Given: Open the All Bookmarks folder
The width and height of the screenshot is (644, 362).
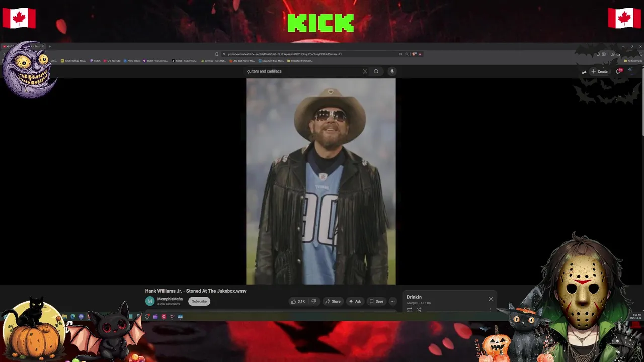Looking at the screenshot, I should pos(633,61).
